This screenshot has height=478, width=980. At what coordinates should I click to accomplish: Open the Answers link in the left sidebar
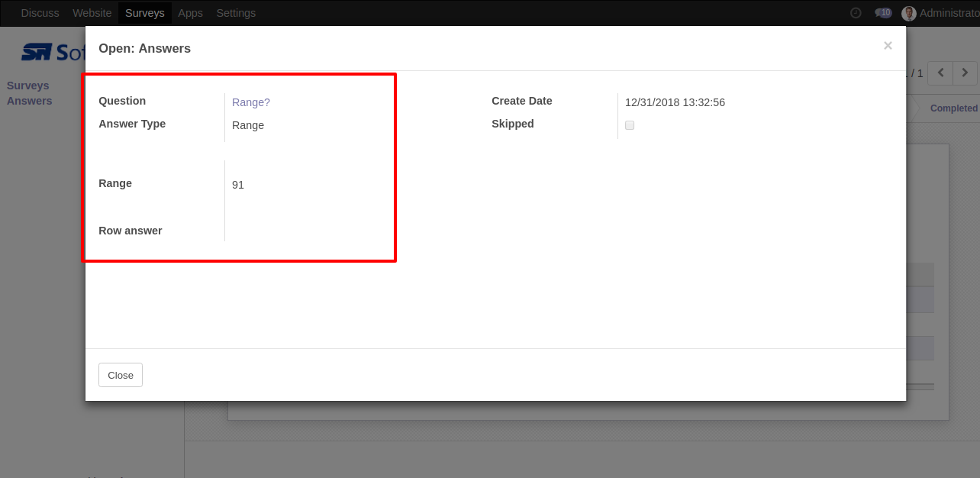30,101
